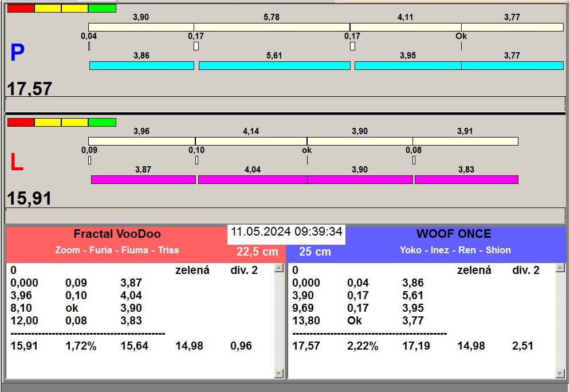Image resolution: width=570 pixels, height=392 pixels.
Task: Click the 2,22% value in results
Action: pyautogui.click(x=363, y=346)
